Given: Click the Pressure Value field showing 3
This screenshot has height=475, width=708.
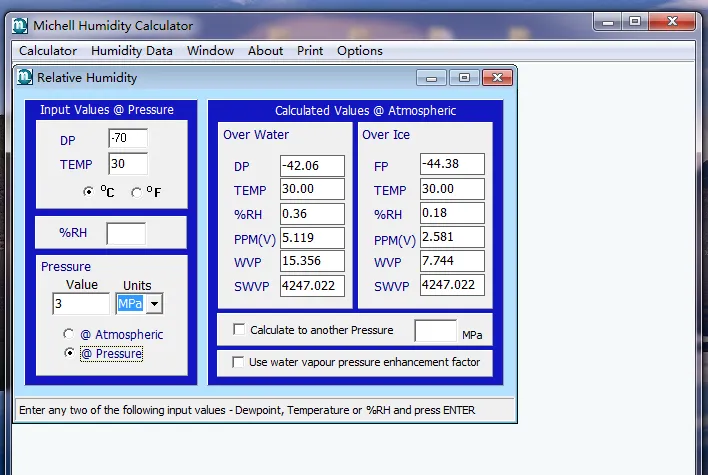Looking at the screenshot, I should (81, 303).
